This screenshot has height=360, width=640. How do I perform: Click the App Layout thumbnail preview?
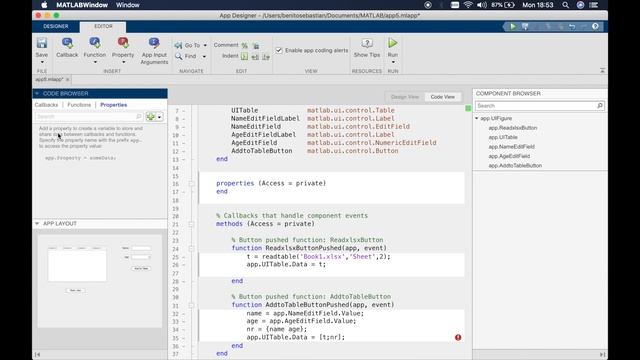click(x=100, y=281)
